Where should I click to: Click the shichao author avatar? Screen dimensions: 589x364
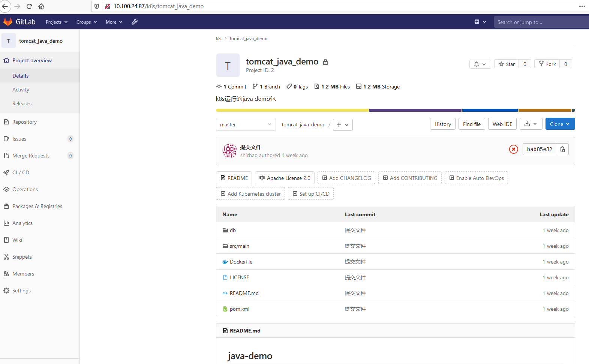click(229, 151)
